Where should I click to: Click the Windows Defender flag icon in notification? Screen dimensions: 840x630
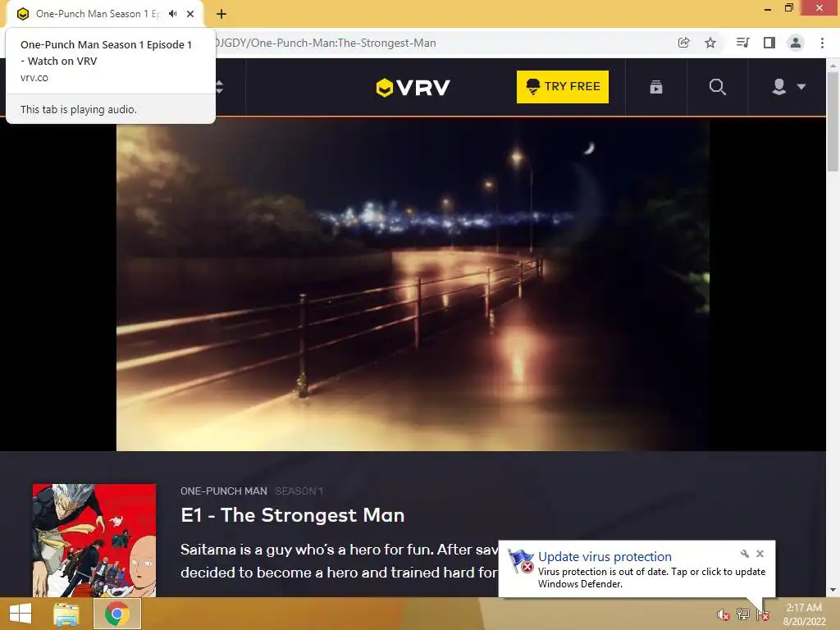coord(520,561)
